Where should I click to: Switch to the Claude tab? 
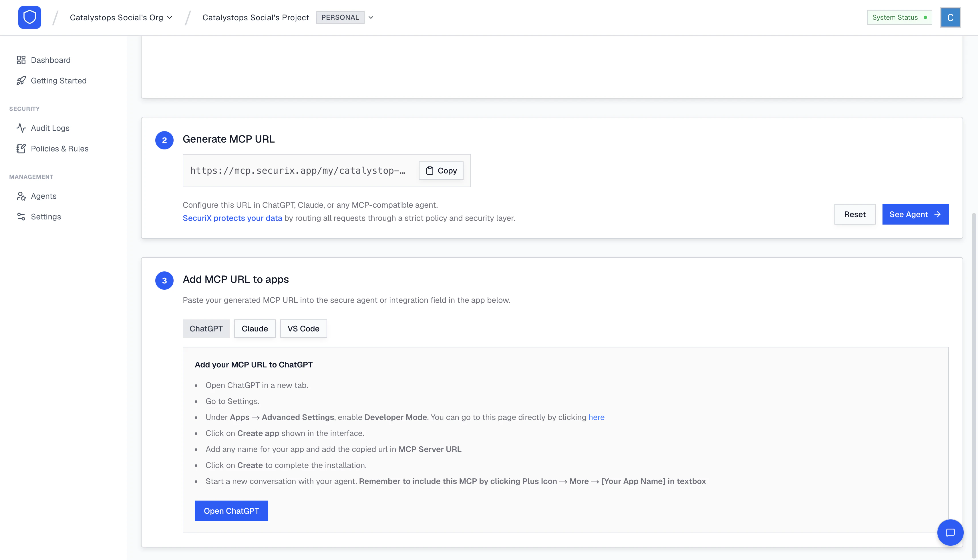pyautogui.click(x=255, y=329)
